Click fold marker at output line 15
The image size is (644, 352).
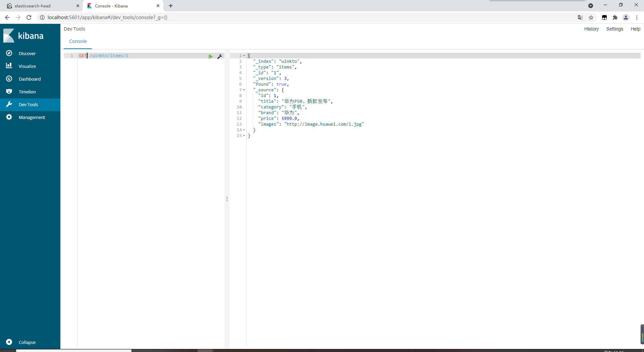244,136
